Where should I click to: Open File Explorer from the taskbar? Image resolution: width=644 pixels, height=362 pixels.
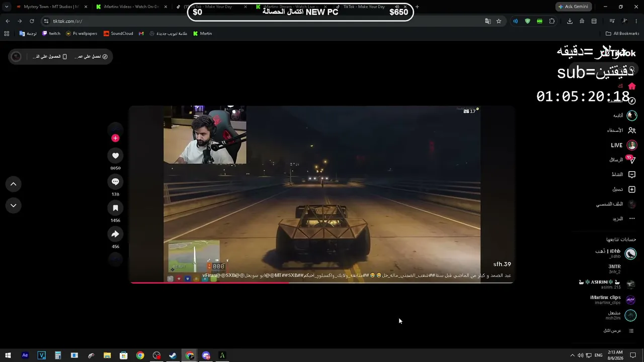[107, 355]
